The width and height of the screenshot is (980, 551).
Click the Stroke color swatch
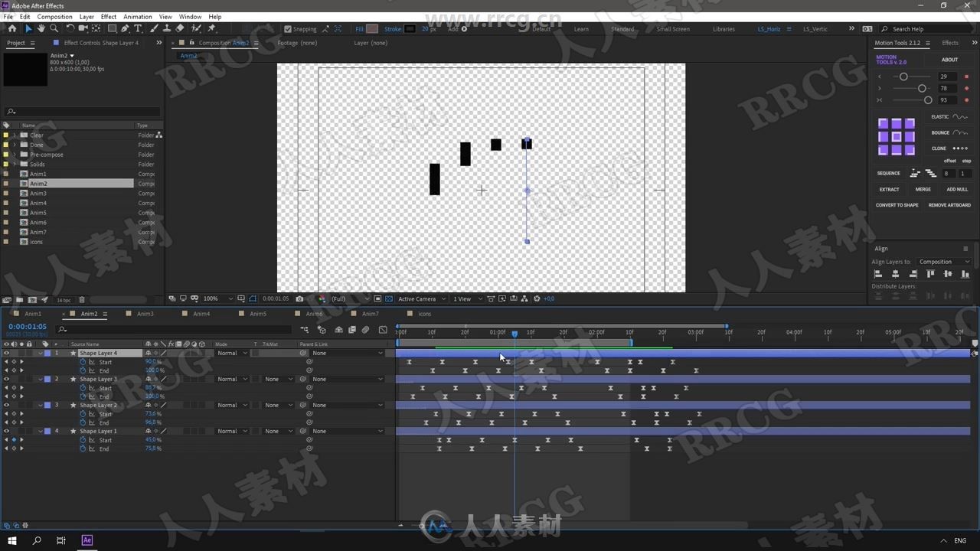point(410,29)
